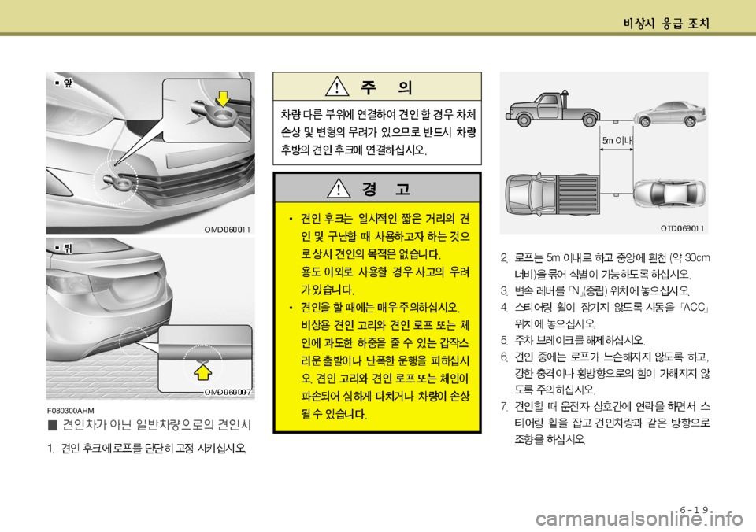
Task: Click the code F080300AHM
Action: click(x=70, y=411)
